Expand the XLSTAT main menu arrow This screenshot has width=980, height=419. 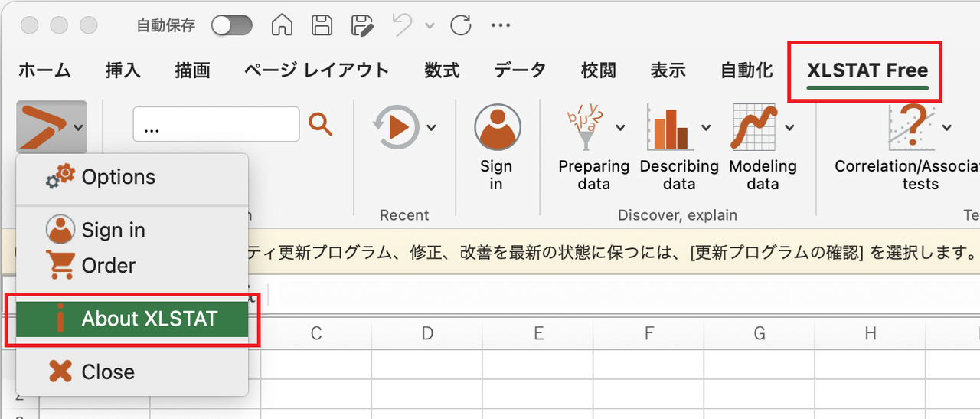(78, 128)
